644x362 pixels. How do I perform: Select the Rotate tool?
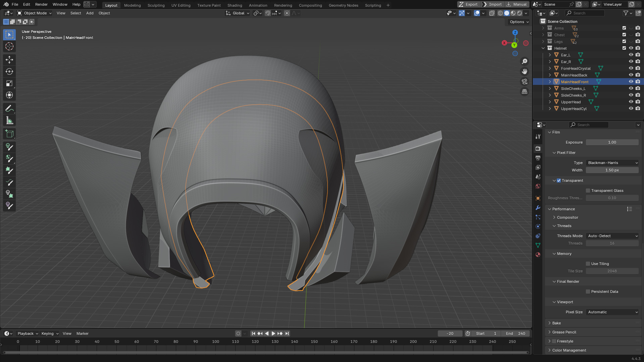tap(9, 71)
